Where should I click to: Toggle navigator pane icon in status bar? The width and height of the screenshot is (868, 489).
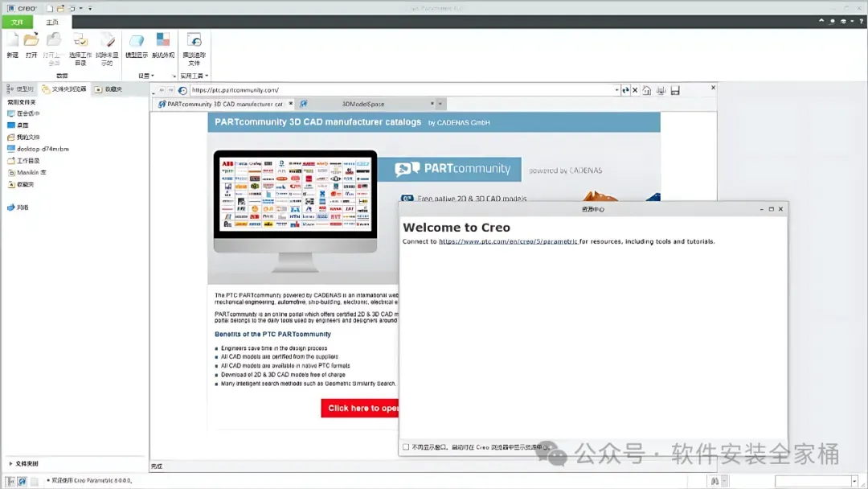10,481
